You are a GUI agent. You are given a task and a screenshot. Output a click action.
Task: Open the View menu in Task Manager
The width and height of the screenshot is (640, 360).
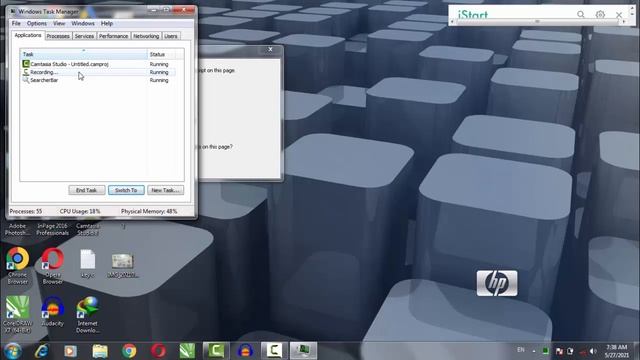click(59, 23)
